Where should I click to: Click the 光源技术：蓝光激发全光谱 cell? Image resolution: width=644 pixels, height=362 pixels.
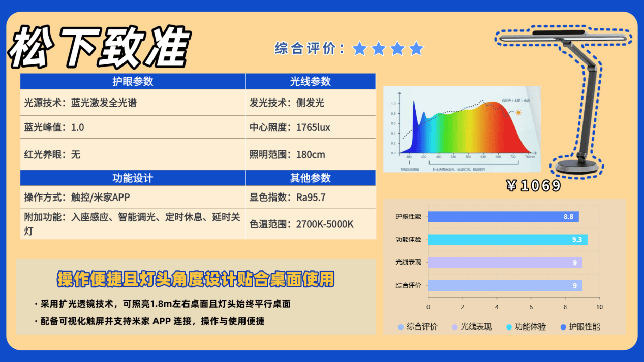[133, 103]
